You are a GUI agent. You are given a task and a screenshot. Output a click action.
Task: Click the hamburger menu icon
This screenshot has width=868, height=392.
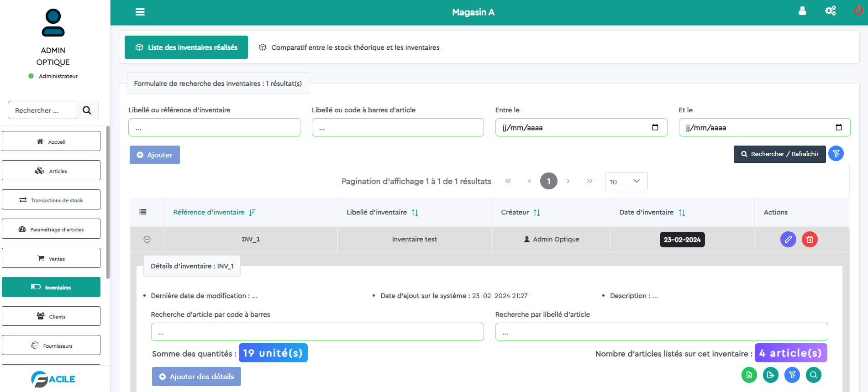(140, 12)
